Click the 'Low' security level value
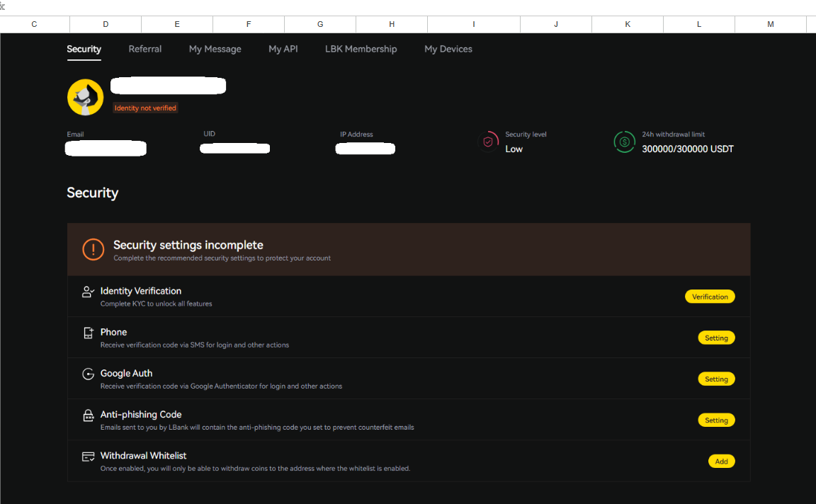Viewport: 816px width, 504px height. [514, 149]
